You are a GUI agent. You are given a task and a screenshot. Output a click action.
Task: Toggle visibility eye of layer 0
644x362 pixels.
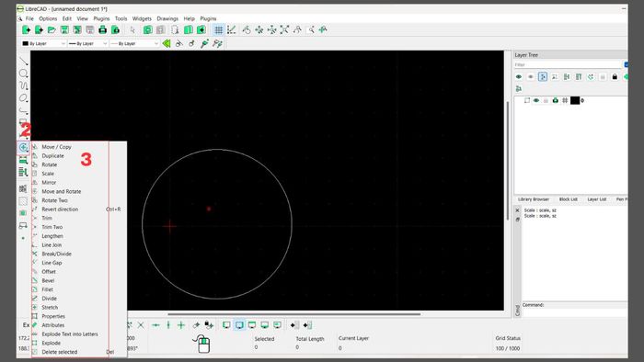pos(536,100)
